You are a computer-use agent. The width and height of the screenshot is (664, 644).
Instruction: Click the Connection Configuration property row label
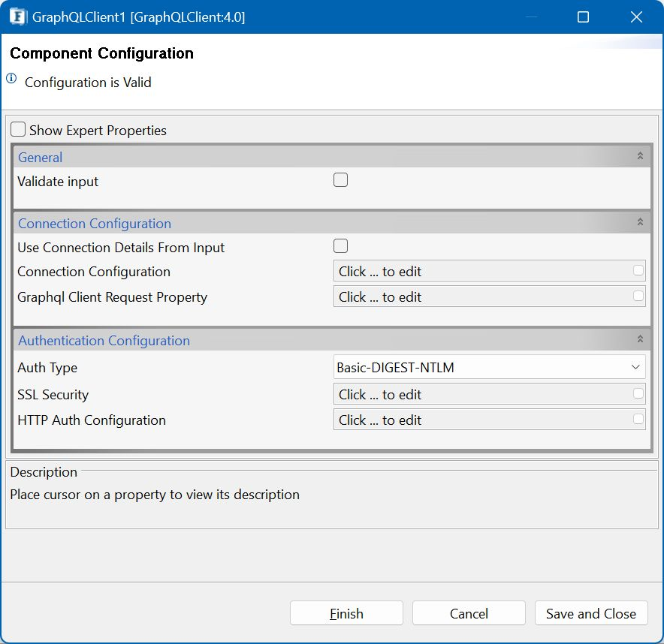coord(94,272)
